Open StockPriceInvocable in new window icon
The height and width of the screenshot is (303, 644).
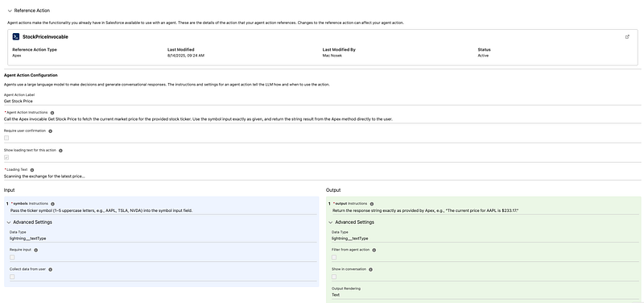tap(627, 36)
